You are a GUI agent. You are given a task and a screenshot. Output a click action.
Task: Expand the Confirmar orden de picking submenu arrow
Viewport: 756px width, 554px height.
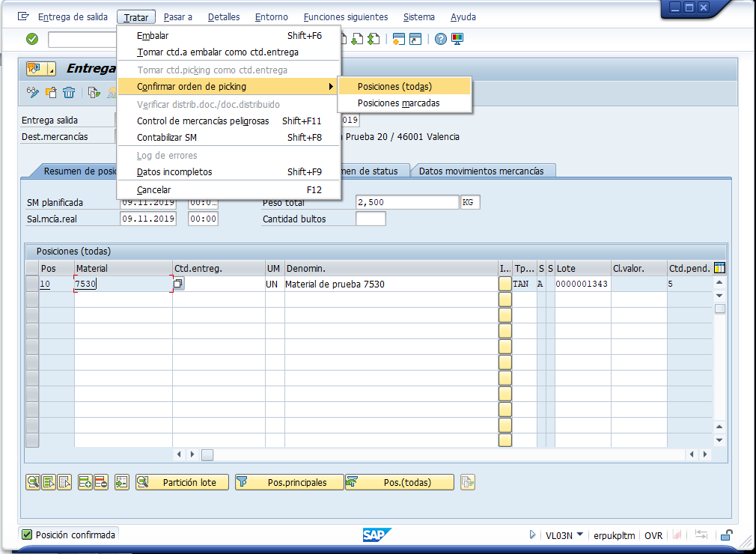coord(332,87)
